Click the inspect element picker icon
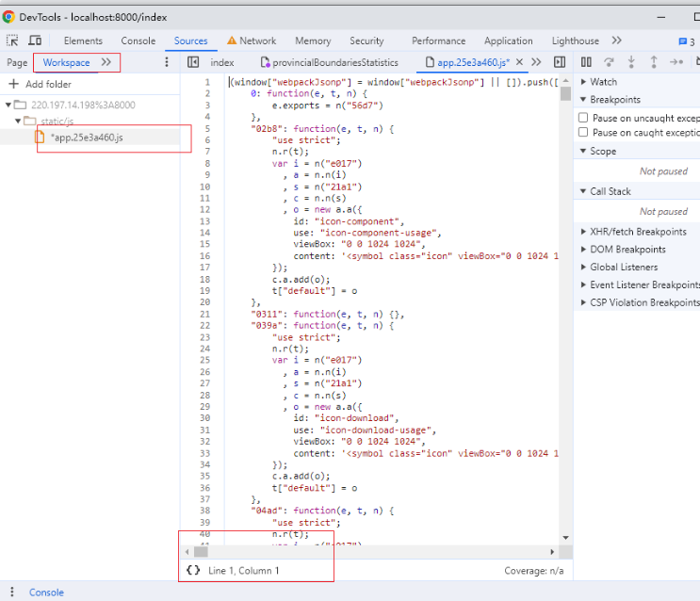The image size is (700, 601). click(x=12, y=41)
